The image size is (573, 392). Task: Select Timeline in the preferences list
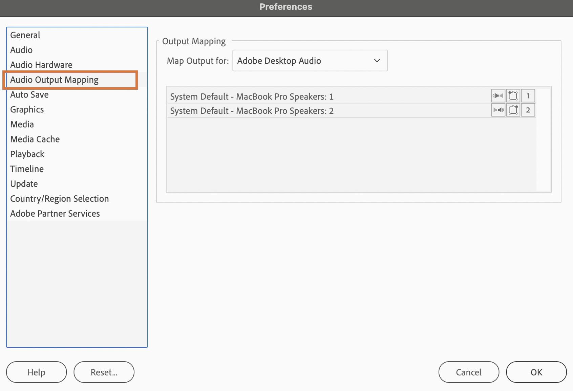click(27, 169)
